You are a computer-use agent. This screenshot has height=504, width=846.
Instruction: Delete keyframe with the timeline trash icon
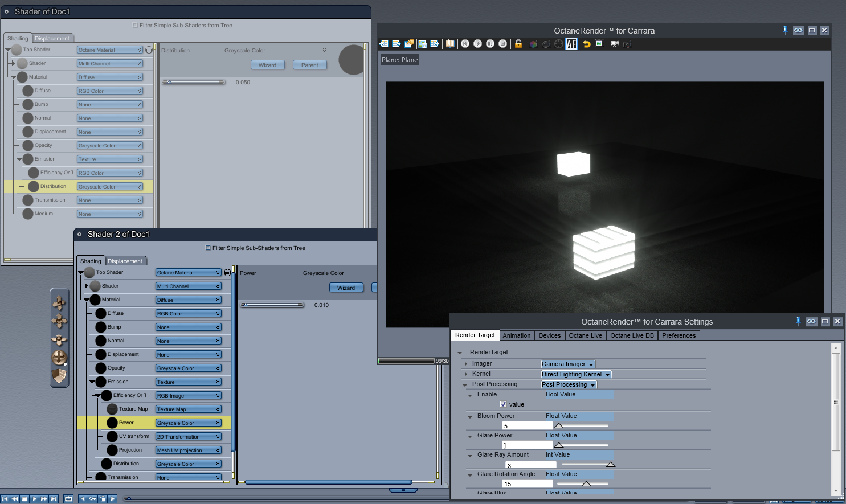coord(103,499)
